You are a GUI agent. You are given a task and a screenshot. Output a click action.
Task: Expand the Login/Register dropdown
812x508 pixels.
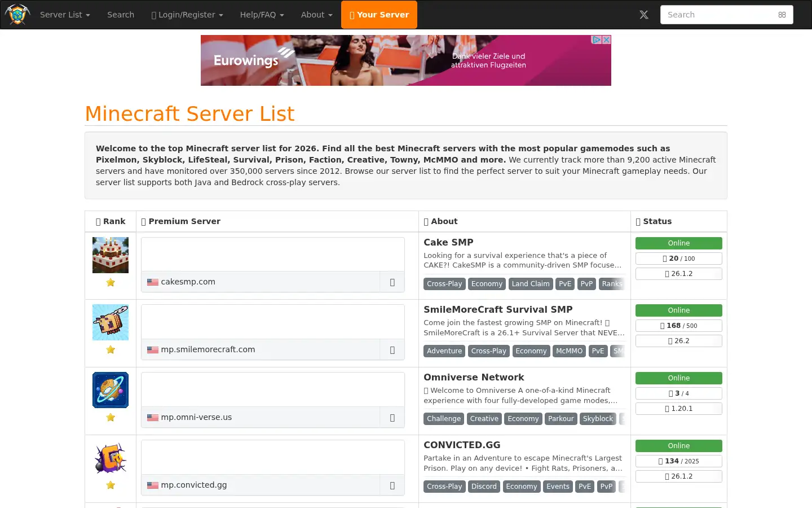click(187, 15)
